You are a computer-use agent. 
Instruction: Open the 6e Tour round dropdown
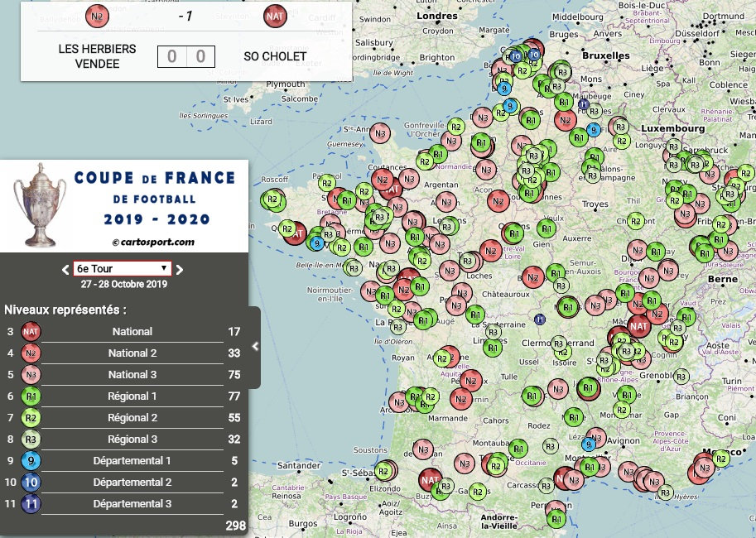pyautogui.click(x=122, y=268)
